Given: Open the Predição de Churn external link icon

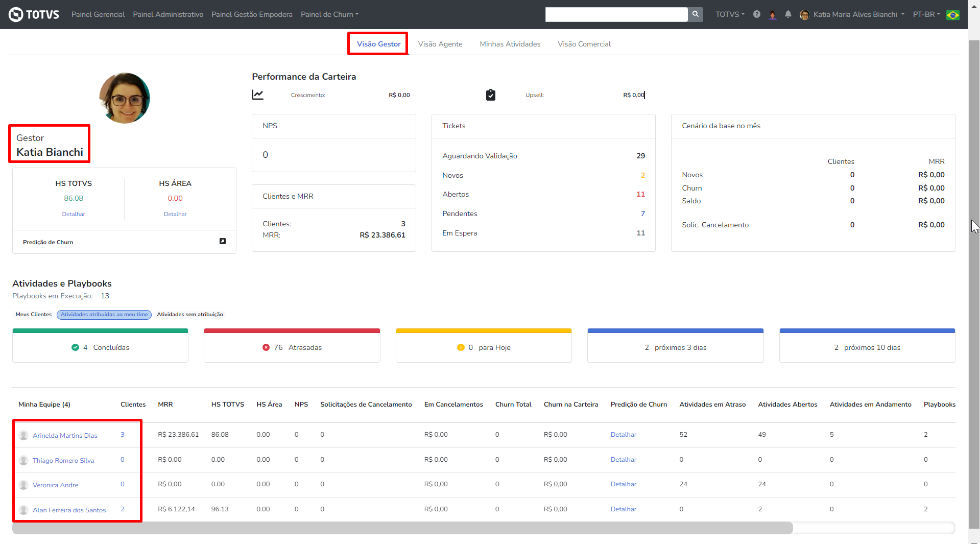Looking at the screenshot, I should tap(223, 241).
